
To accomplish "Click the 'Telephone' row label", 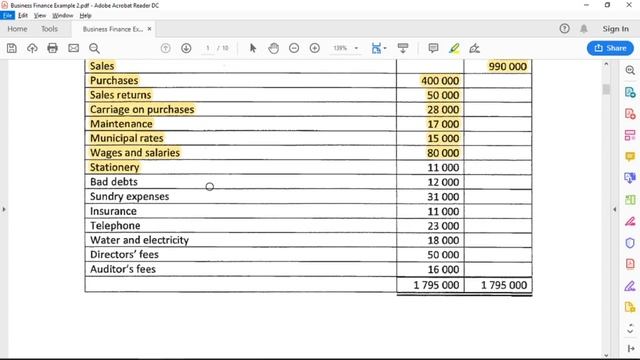I will point(115,226).
